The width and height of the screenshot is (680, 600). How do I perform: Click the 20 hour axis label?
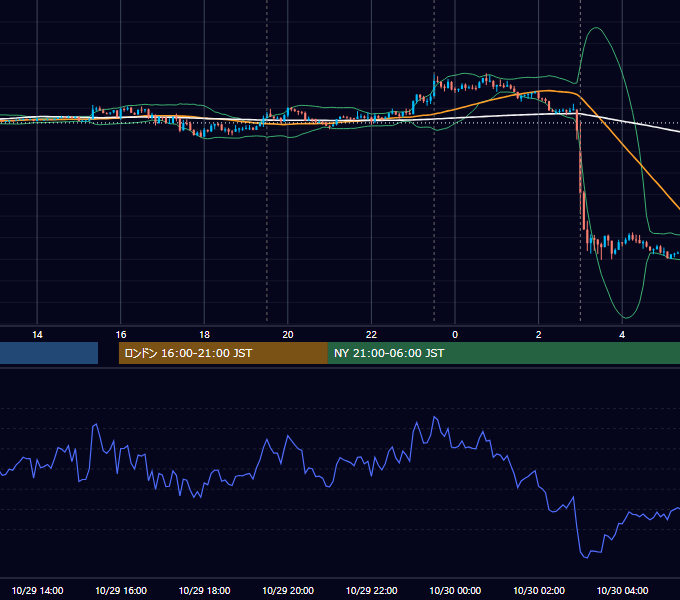(x=288, y=335)
